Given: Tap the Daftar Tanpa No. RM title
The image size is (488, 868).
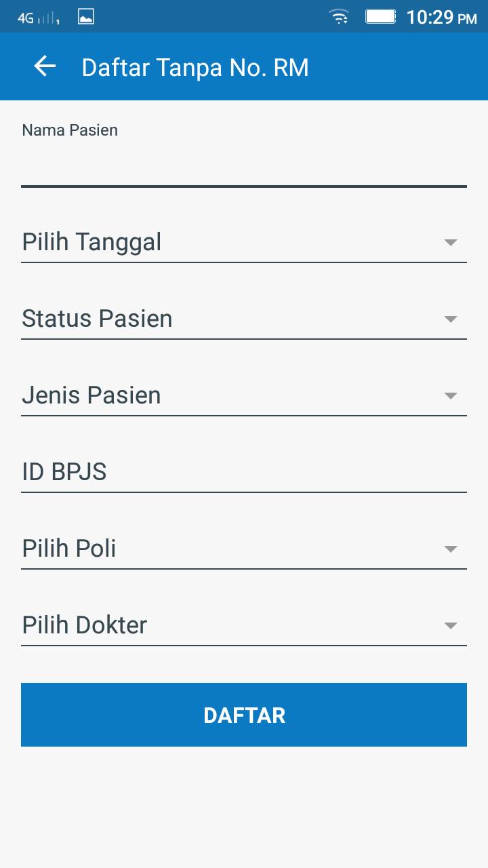Looking at the screenshot, I should pos(195,67).
